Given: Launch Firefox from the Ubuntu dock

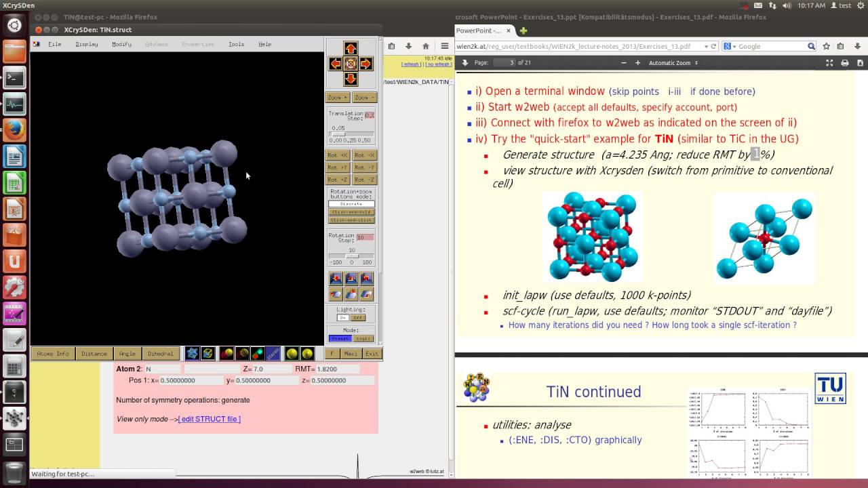Looking at the screenshot, I should 15,129.
